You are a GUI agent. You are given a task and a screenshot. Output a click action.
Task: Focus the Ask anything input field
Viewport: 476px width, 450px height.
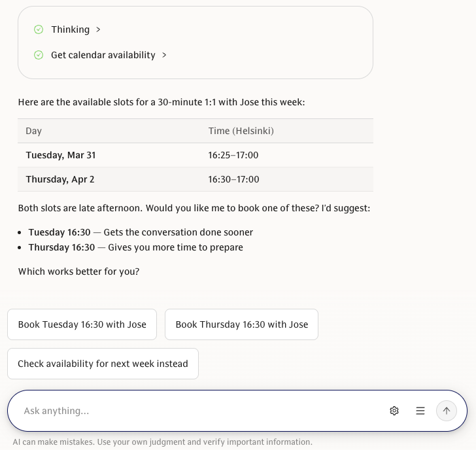pos(196,411)
